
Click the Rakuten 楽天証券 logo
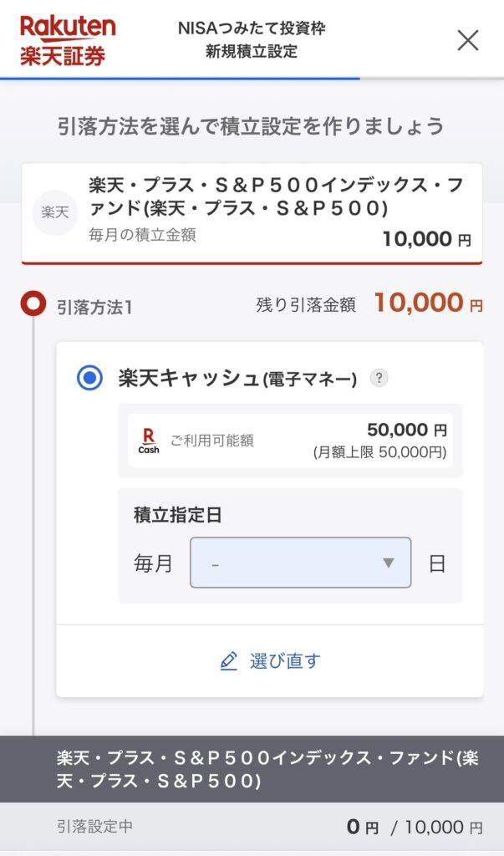click(67, 39)
